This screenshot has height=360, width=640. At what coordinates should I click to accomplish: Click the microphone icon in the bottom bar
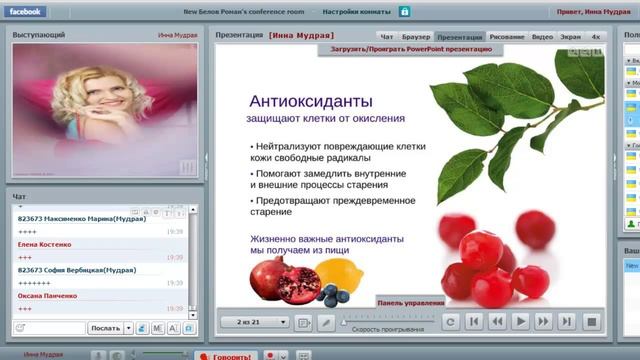point(98,356)
